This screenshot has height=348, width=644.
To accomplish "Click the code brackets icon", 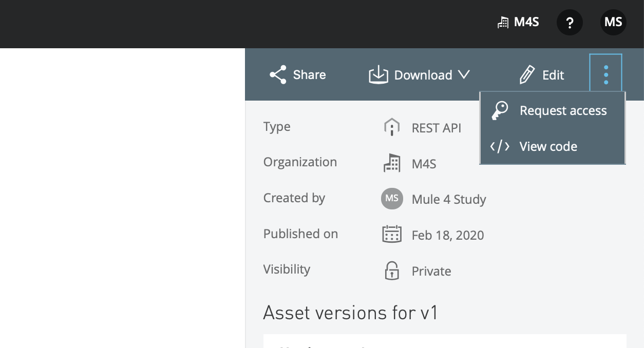I will (x=500, y=147).
